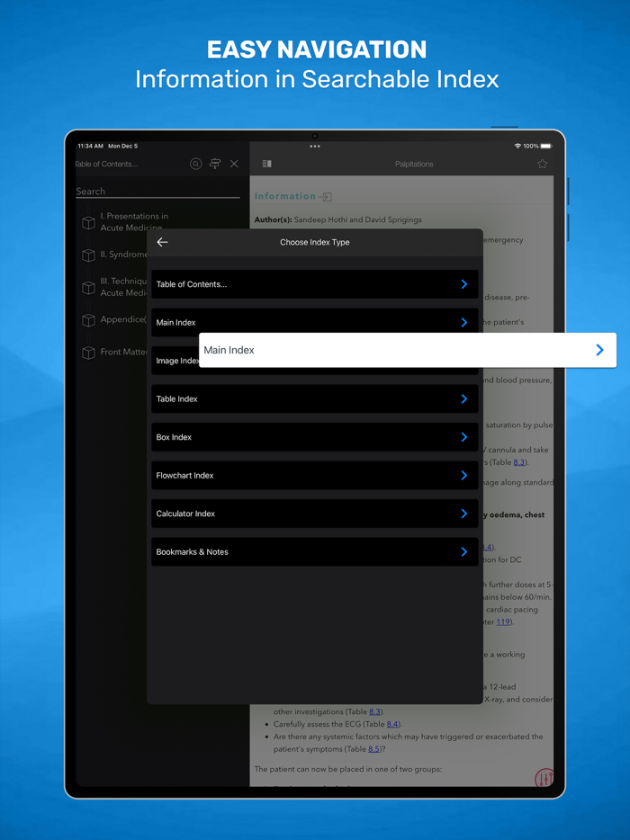
Task: Click Table of Contents... sidebar header
Action: pos(107,164)
